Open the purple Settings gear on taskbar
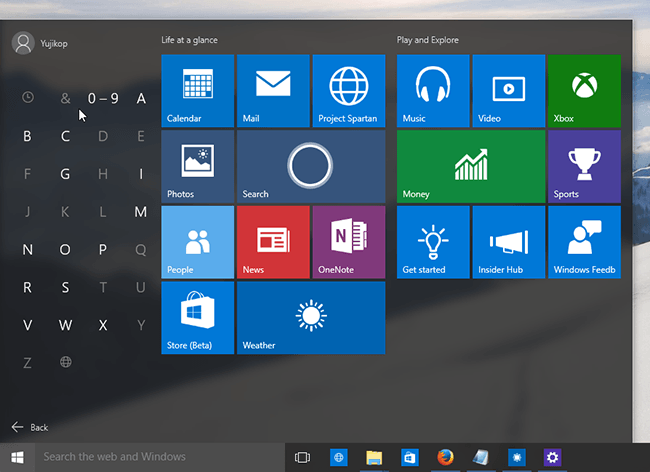This screenshot has height=472, width=650. coord(552,457)
